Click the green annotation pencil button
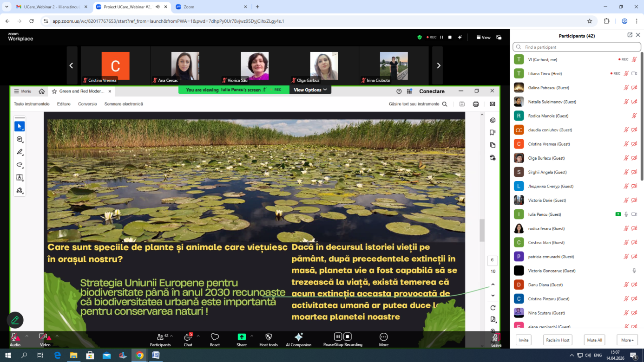Screen dimensions: 644x362 [x=15, y=320]
